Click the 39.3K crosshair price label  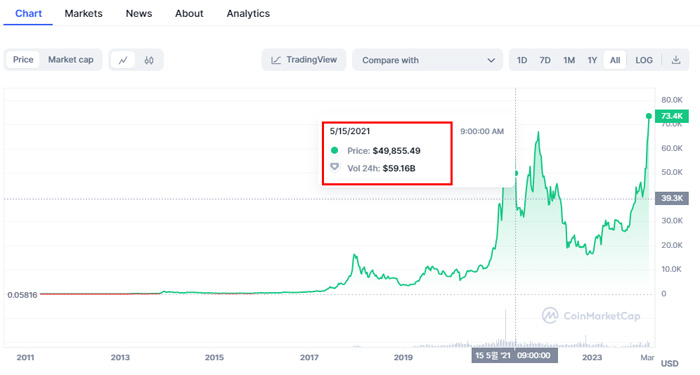pos(671,198)
